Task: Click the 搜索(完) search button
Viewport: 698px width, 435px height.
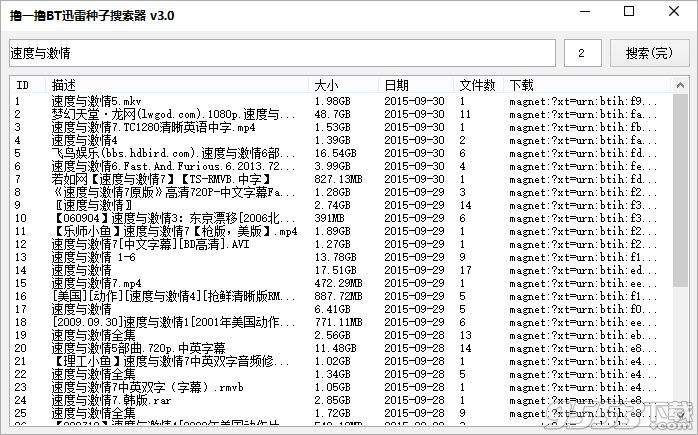Action: coord(649,53)
